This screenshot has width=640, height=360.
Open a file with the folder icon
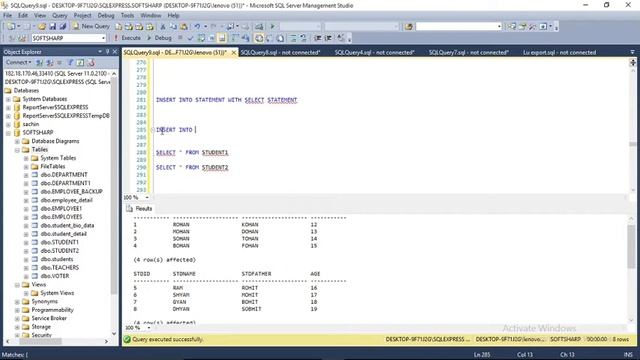tap(42, 27)
